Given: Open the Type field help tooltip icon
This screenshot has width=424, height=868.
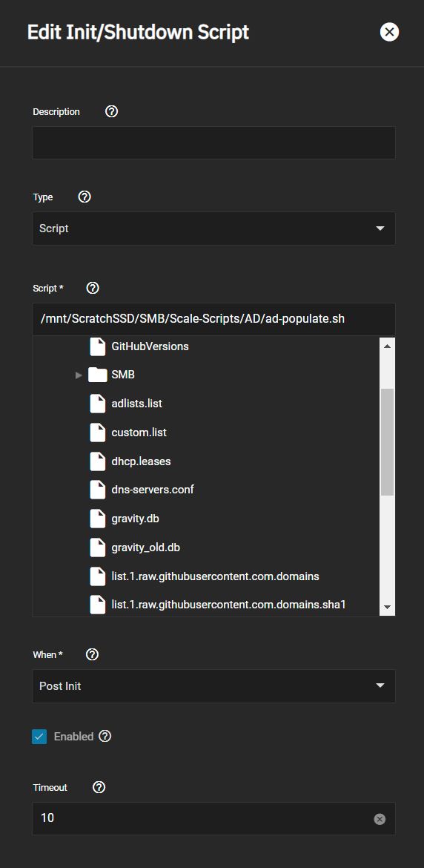Looking at the screenshot, I should (x=85, y=197).
